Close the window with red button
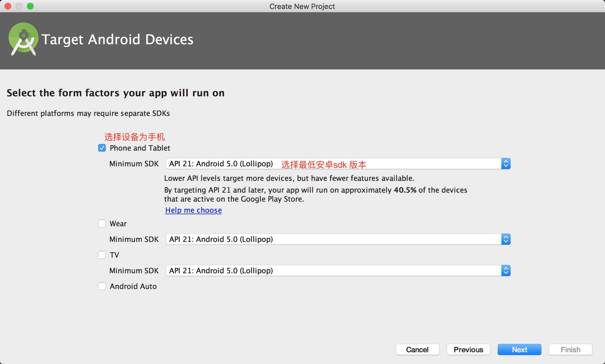This screenshot has width=605, height=364. [8, 6]
